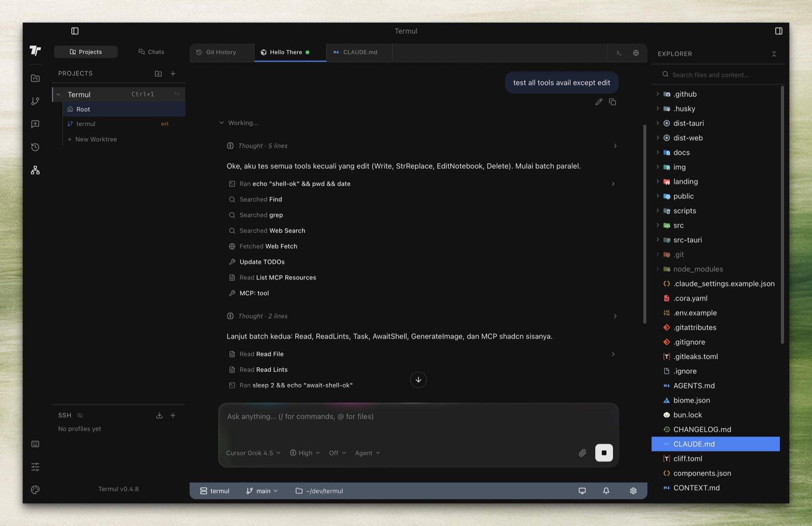Screen dimensions: 812x526
Task: Open the history sidebar icon
Action: point(35,147)
